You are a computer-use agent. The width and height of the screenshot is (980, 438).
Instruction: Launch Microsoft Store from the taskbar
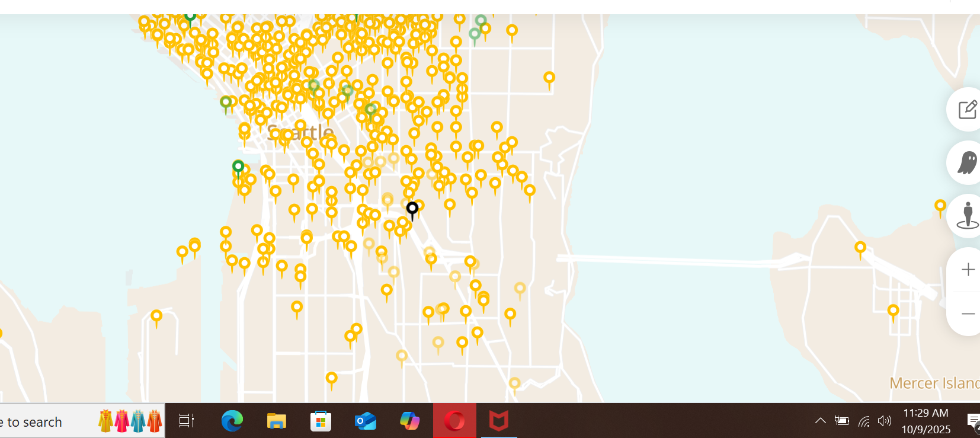pos(321,421)
